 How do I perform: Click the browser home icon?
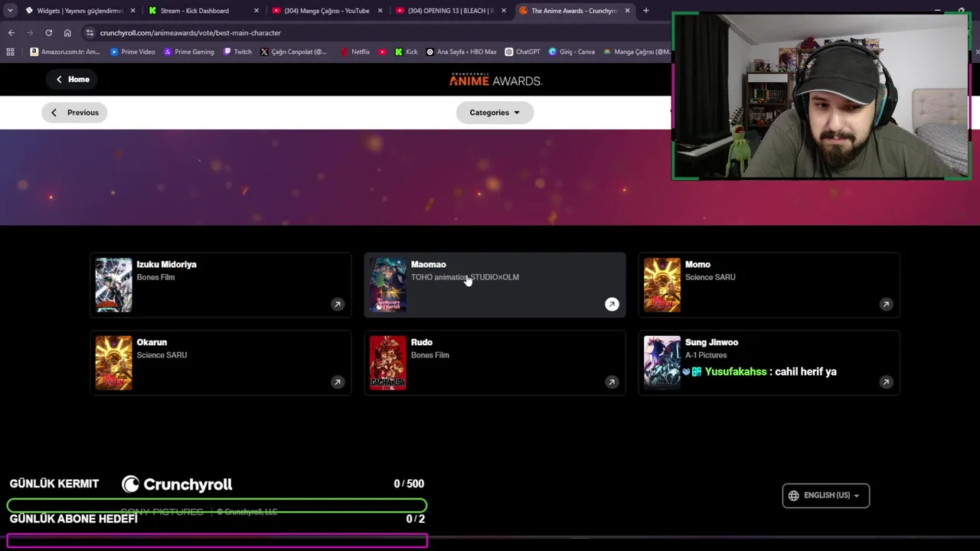pyautogui.click(x=67, y=33)
